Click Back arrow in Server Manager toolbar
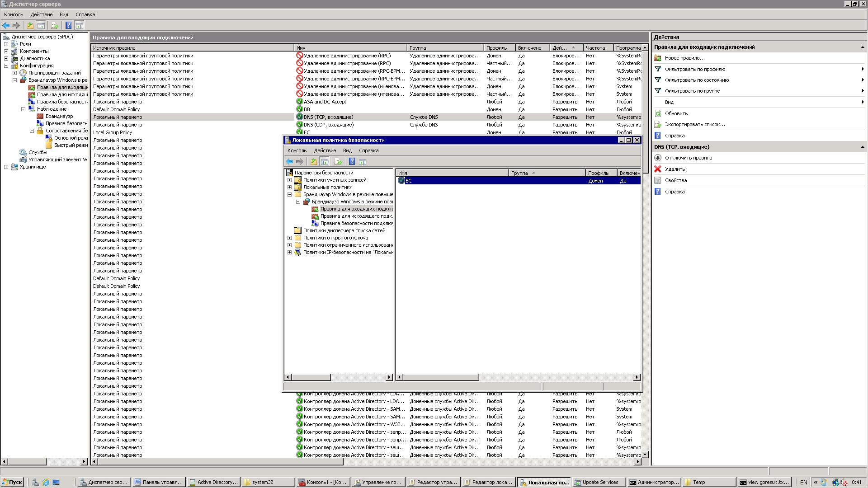This screenshot has height=488, width=868. coord(6,26)
